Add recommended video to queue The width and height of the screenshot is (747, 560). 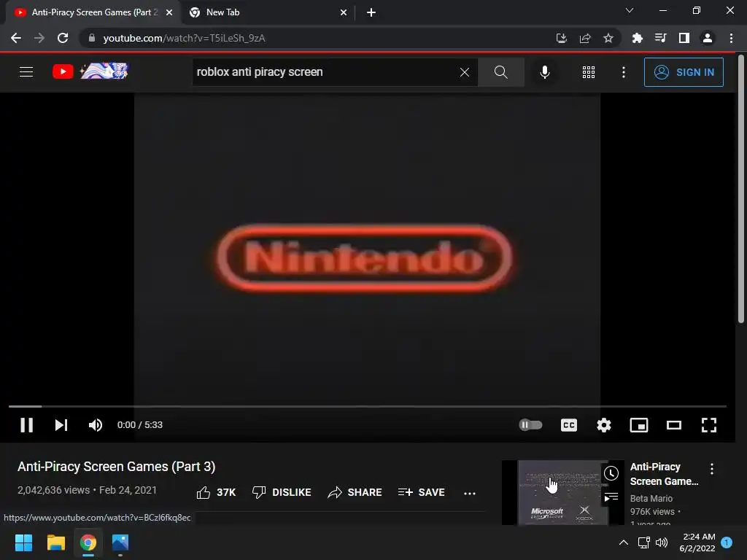(x=611, y=497)
